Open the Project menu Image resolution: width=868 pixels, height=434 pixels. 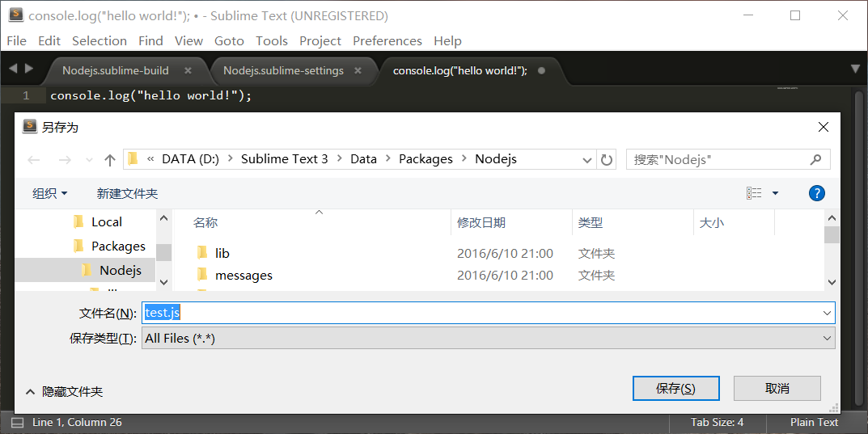point(320,41)
